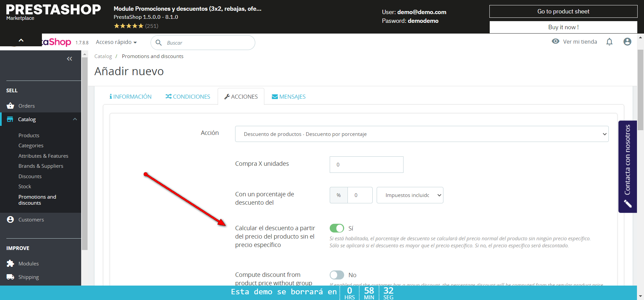The image size is (644, 300).
Task: Switch to the MENSAJES tab
Action: tap(288, 97)
